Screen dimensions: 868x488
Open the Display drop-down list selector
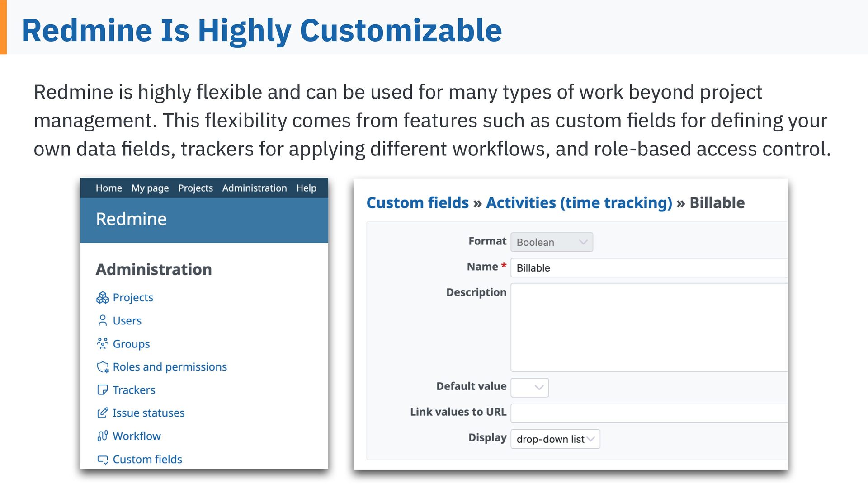[x=555, y=439]
